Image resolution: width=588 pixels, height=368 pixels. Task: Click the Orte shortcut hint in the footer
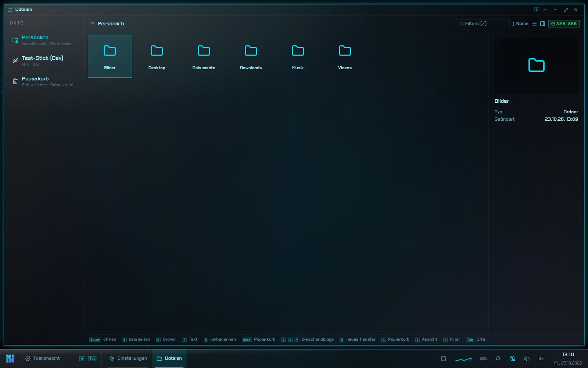476,339
